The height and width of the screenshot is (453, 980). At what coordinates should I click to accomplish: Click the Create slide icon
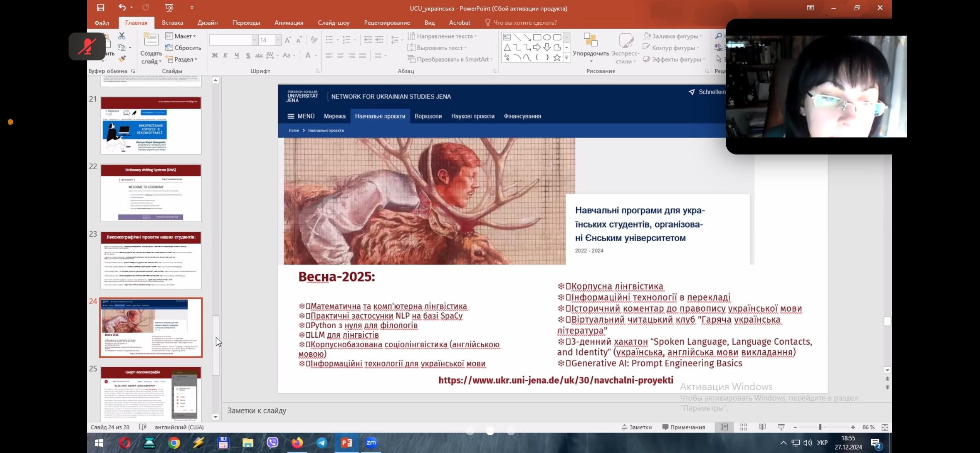click(151, 39)
